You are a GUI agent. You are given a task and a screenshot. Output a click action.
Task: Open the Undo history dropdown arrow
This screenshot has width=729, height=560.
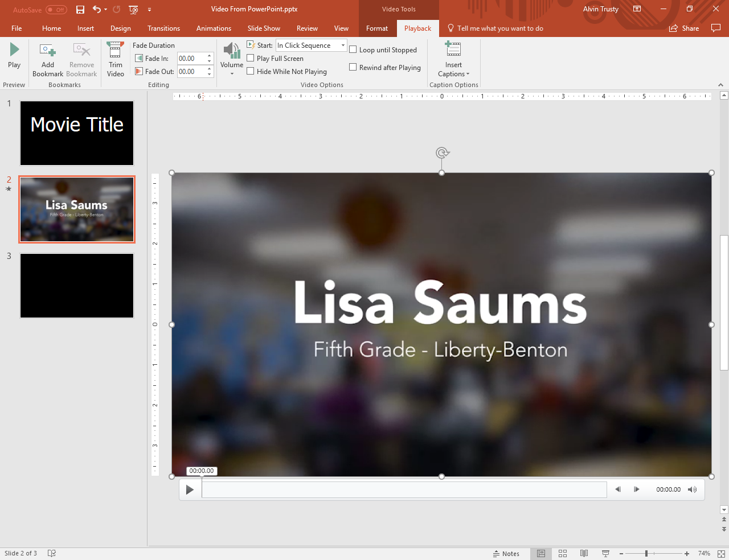pyautogui.click(x=106, y=10)
